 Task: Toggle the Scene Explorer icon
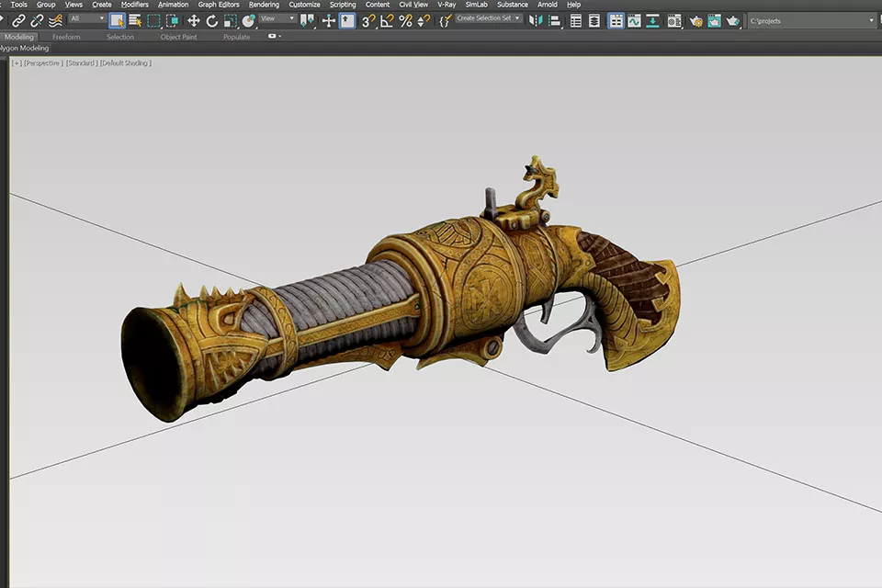(x=575, y=21)
